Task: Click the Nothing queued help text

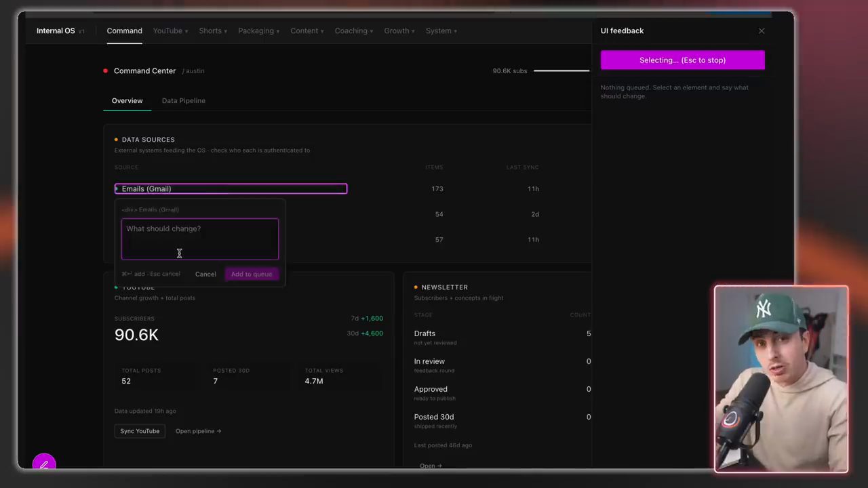Action: [x=674, y=92]
